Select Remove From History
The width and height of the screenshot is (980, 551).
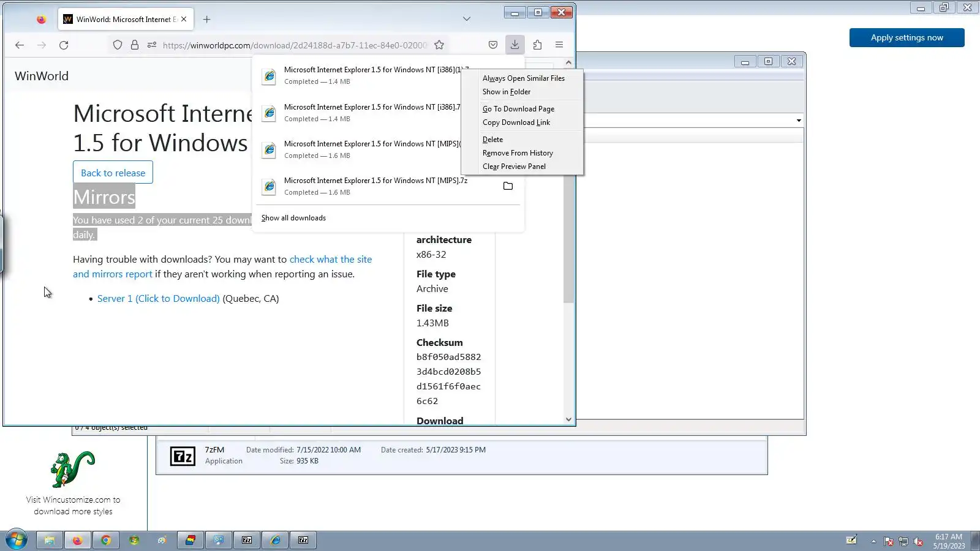(518, 153)
